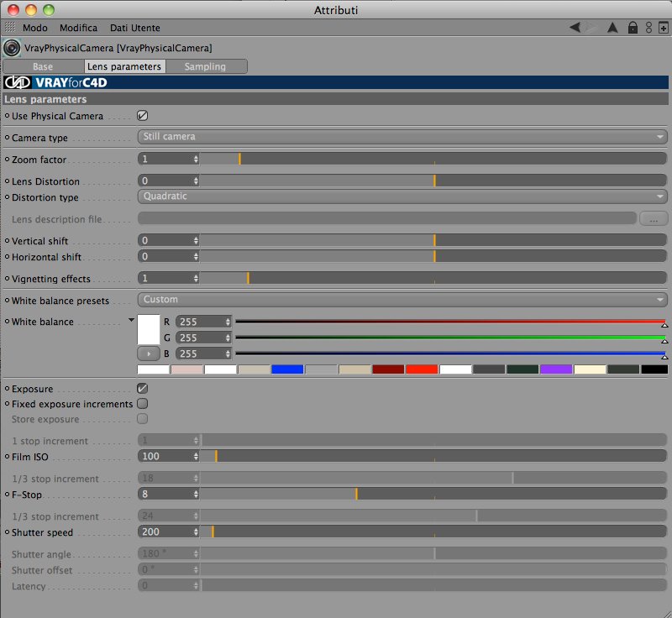The height and width of the screenshot is (618, 672).
Task: Click the animation dot beside Vignetting effects
Action: tap(7, 279)
